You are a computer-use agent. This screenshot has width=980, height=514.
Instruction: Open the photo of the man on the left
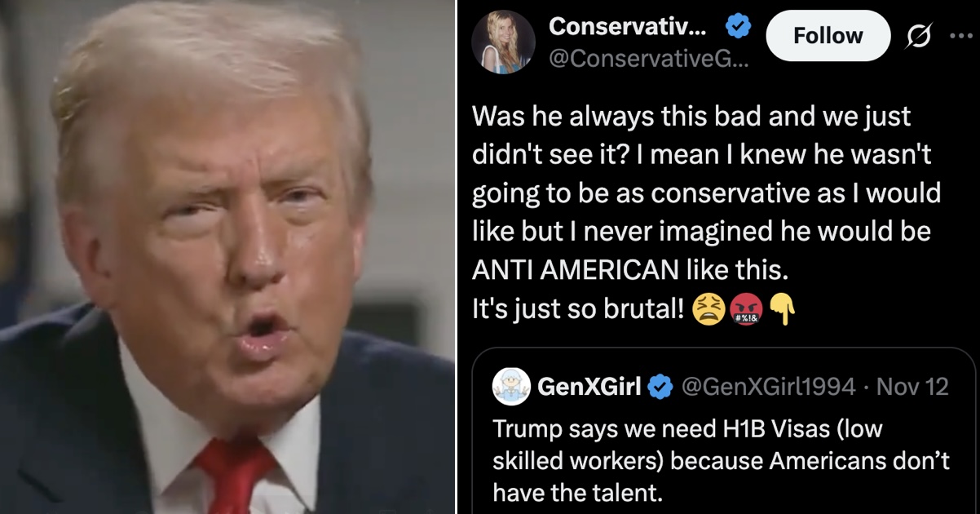tap(227, 257)
